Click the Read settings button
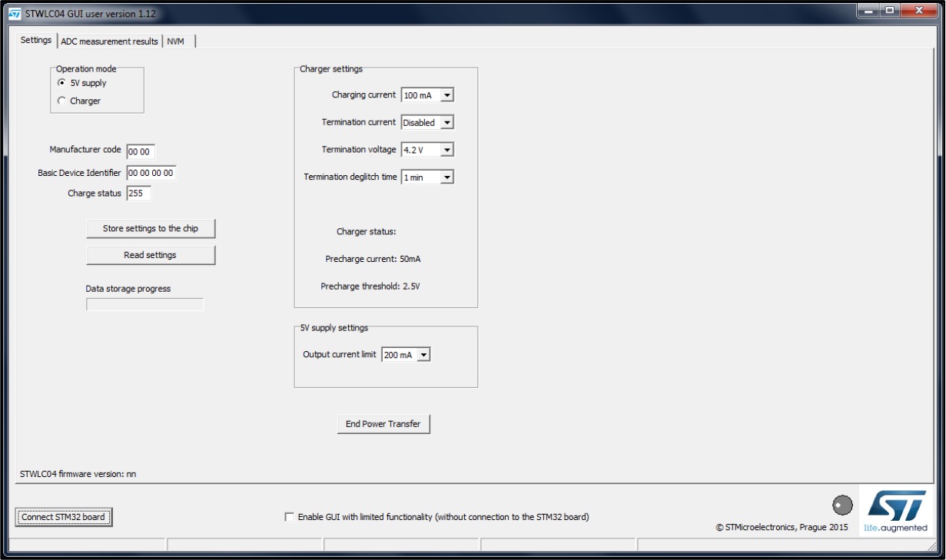The image size is (946, 560). pos(150,255)
